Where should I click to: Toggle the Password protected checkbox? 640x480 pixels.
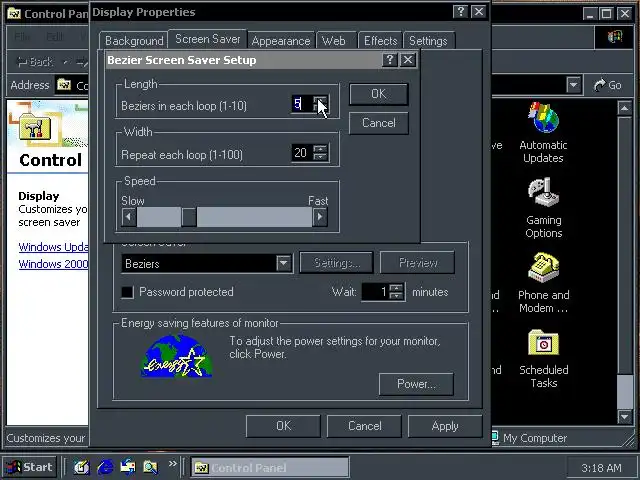tap(127, 292)
